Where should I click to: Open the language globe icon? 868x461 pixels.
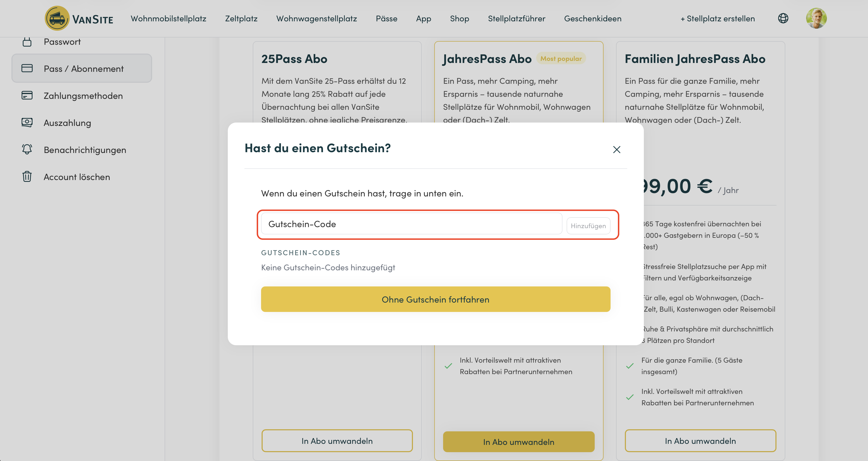click(783, 18)
